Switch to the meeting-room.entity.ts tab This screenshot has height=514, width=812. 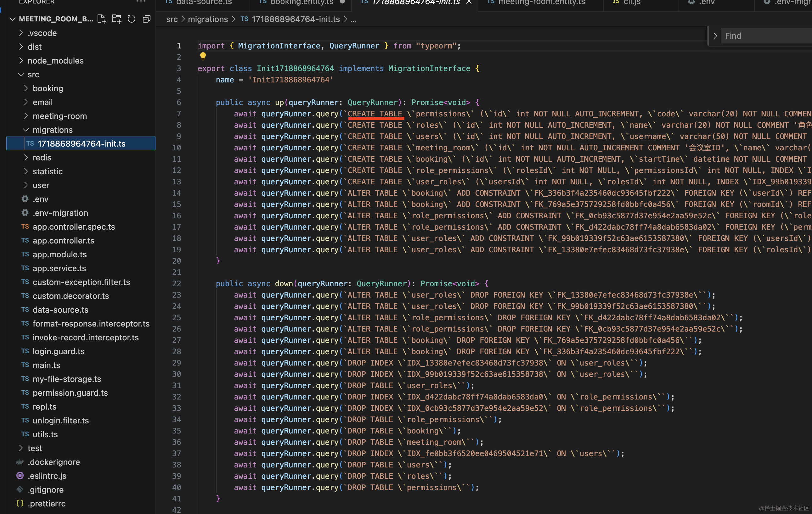coord(541,3)
